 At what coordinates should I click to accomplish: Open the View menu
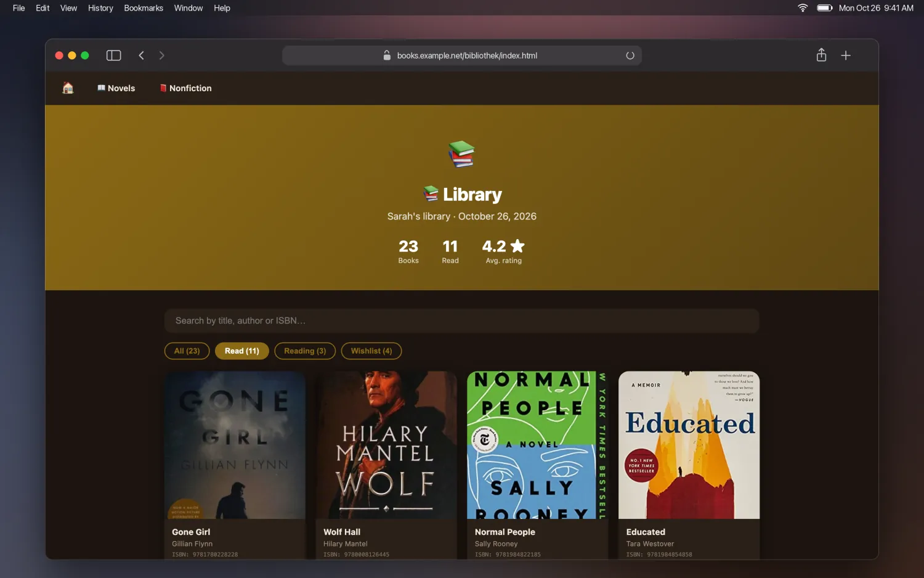click(68, 8)
